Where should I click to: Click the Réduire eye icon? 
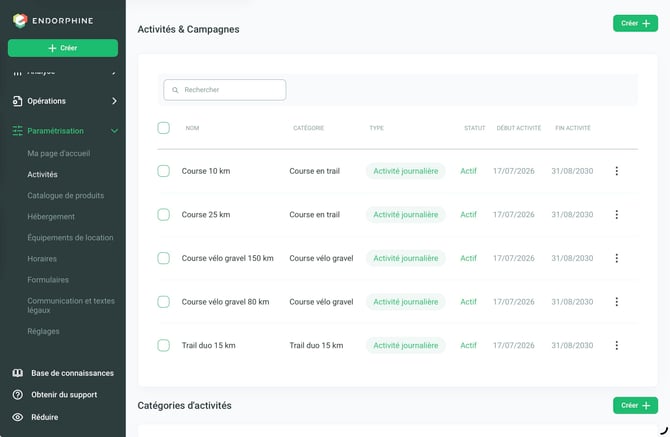tap(18, 417)
